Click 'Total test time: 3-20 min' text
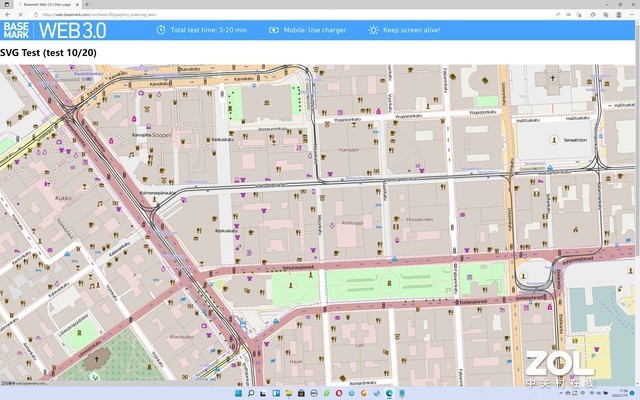640x400 pixels. point(209,30)
